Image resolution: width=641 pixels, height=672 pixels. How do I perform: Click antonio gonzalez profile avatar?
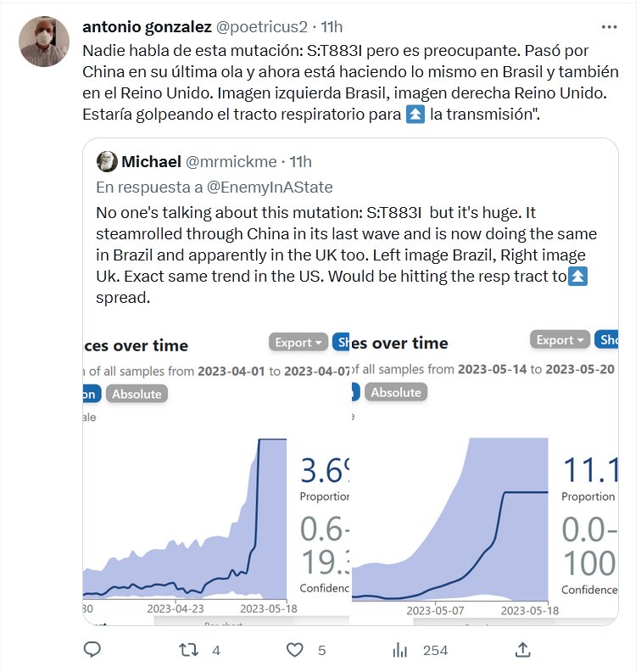point(44,40)
